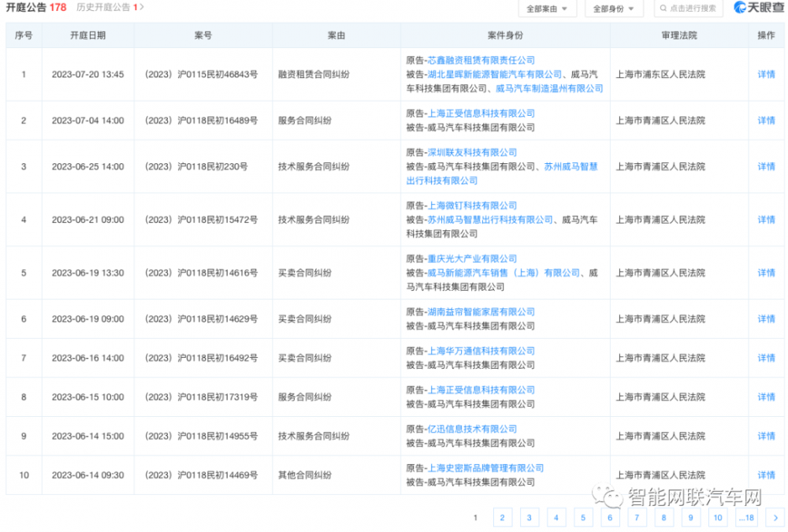Image resolution: width=788 pixels, height=532 pixels.
Task: Open plaintiff 芯鑫融资租赁有限责任公司 link
Action: tap(481, 61)
